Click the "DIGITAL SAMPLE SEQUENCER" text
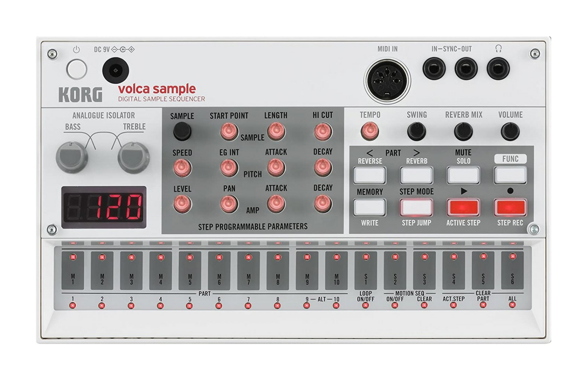Viewport: 588px width, 381px height. tap(162, 99)
